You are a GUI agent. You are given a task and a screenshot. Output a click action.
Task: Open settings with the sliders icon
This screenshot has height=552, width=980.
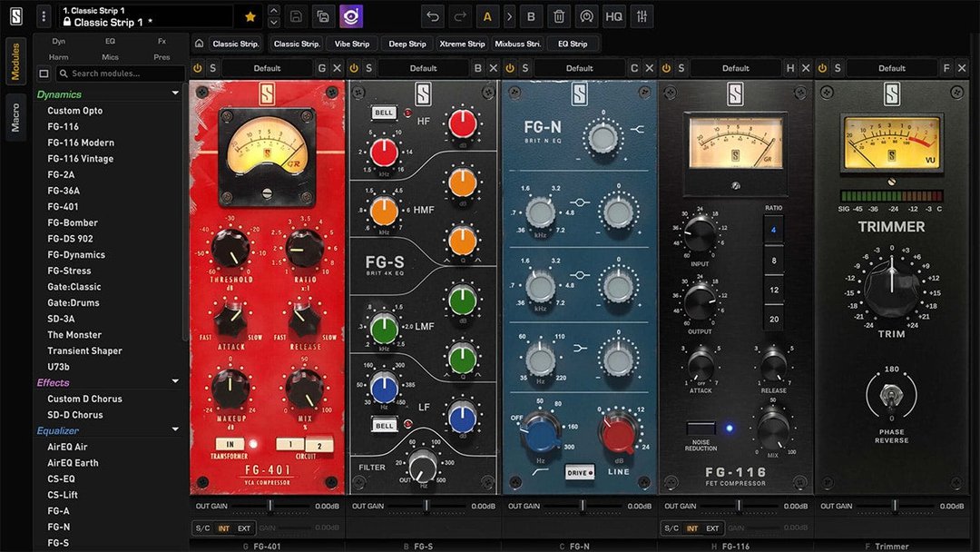642,15
